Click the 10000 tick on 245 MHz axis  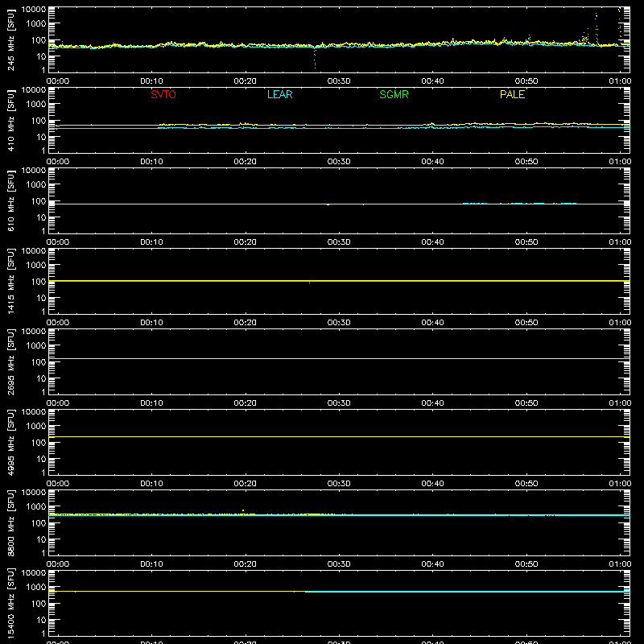(x=34, y=10)
